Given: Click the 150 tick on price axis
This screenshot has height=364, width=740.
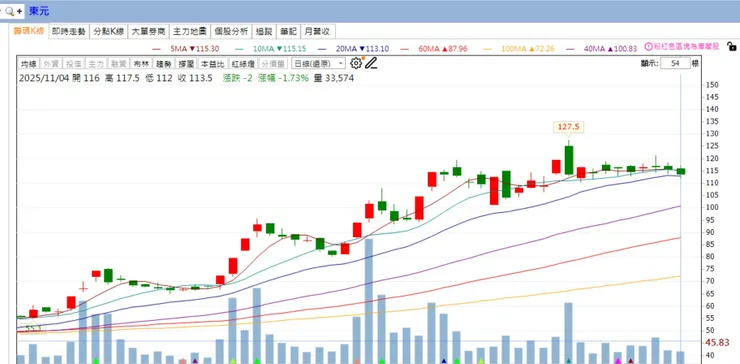Looking at the screenshot, I should (x=712, y=85).
